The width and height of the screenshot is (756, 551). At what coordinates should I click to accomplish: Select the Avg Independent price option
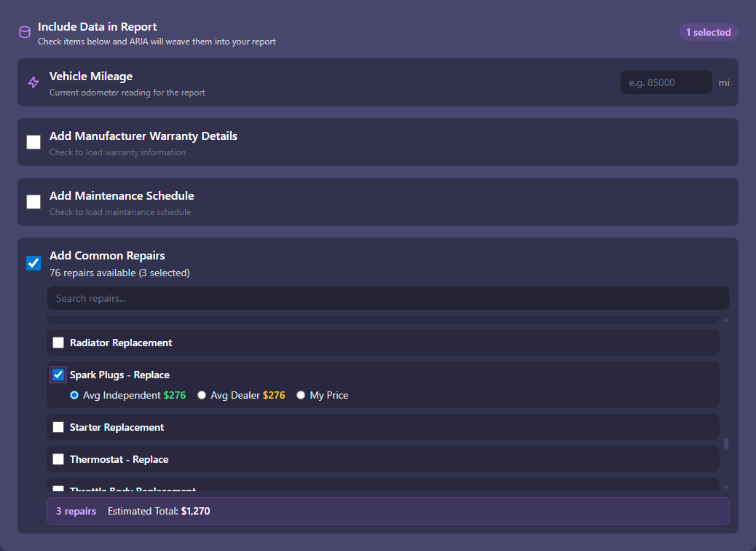click(x=74, y=395)
